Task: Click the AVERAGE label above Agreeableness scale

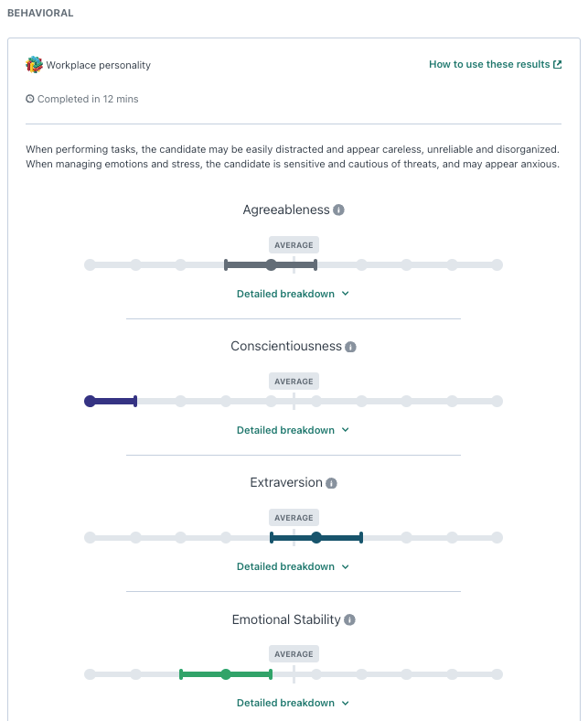Action: point(294,245)
